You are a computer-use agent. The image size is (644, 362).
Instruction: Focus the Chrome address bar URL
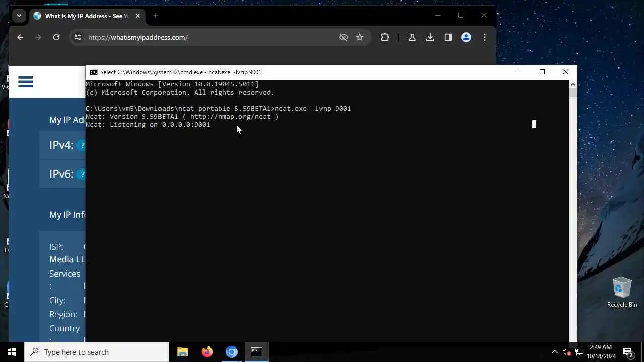tap(138, 37)
